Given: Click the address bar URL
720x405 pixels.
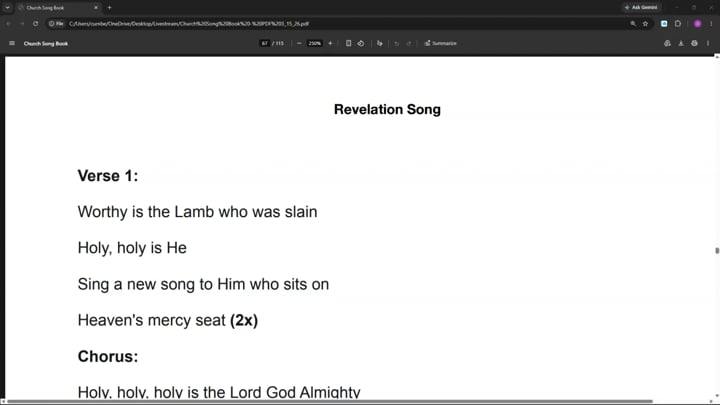Looking at the screenshot, I should [x=189, y=23].
